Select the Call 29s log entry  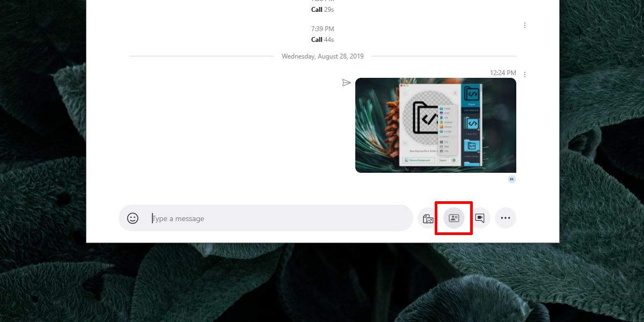pos(323,10)
